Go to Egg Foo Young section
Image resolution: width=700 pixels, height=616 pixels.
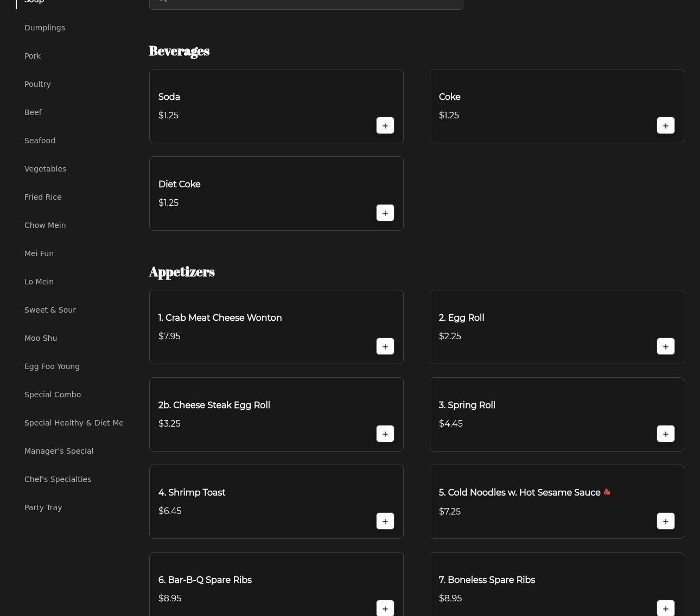(x=52, y=366)
